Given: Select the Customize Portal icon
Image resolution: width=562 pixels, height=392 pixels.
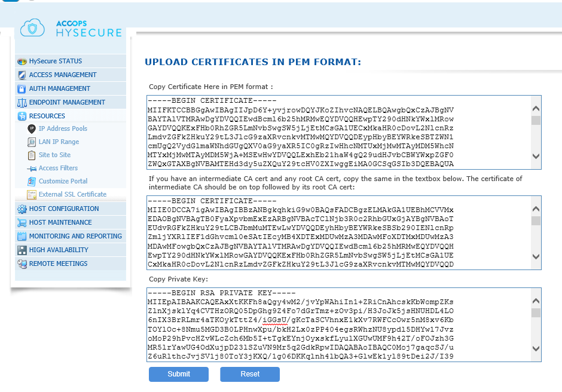Looking at the screenshot, I should click(x=31, y=181).
